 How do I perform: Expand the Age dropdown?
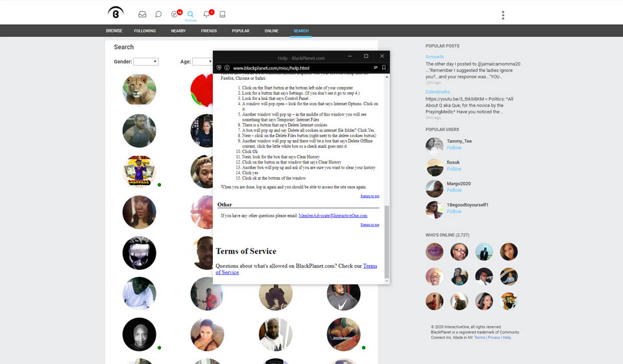(202, 62)
